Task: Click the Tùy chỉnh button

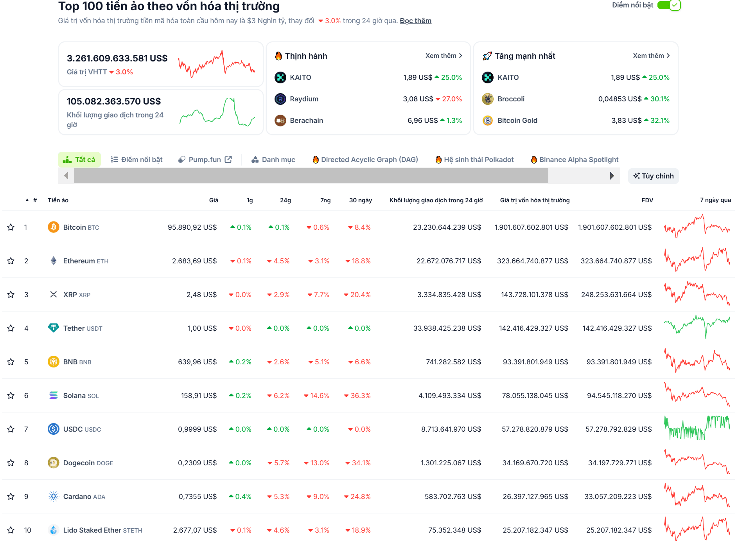Action: pyautogui.click(x=654, y=176)
